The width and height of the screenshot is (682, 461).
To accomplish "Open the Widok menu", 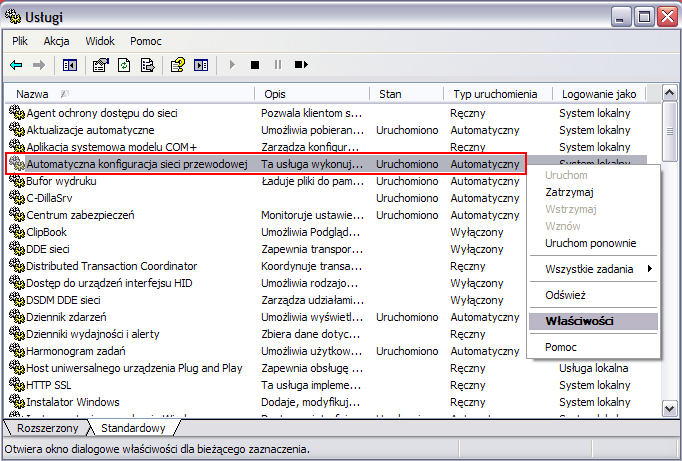I will coord(100,41).
